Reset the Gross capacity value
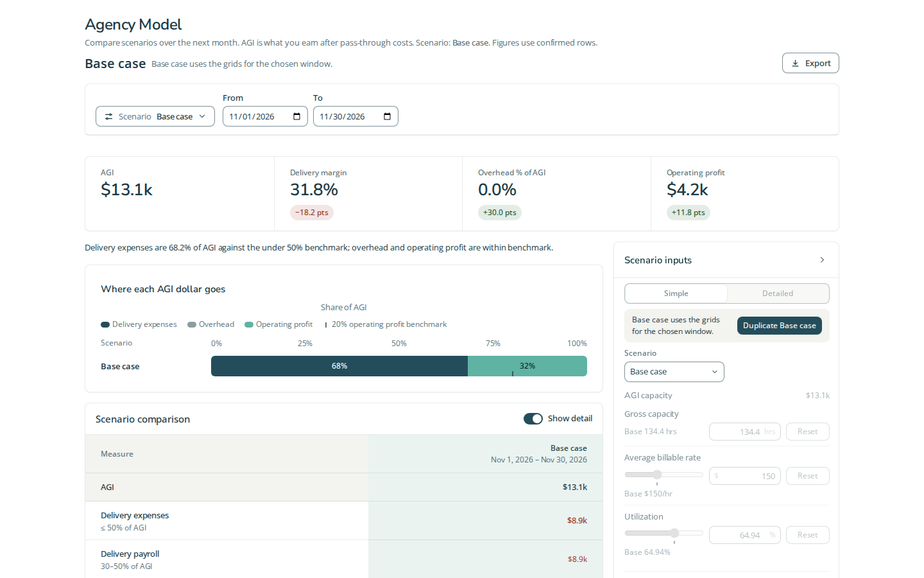Screen dimensions: 924x578 coord(807,432)
